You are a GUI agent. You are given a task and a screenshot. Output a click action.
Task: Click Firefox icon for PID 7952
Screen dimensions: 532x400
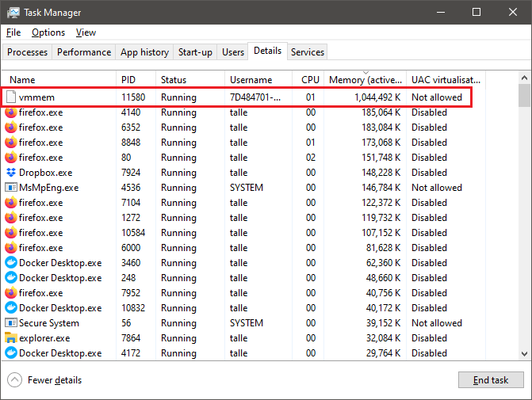point(11,292)
